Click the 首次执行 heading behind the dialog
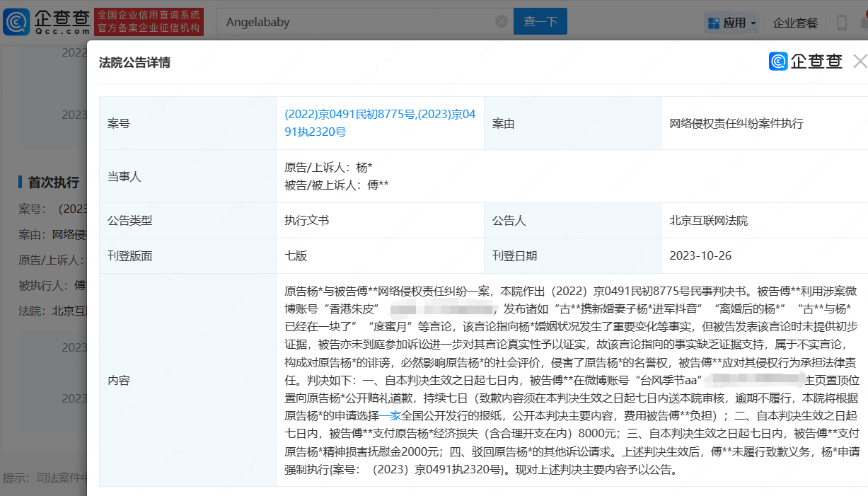Screen dimensions: 868x496 point(53,183)
